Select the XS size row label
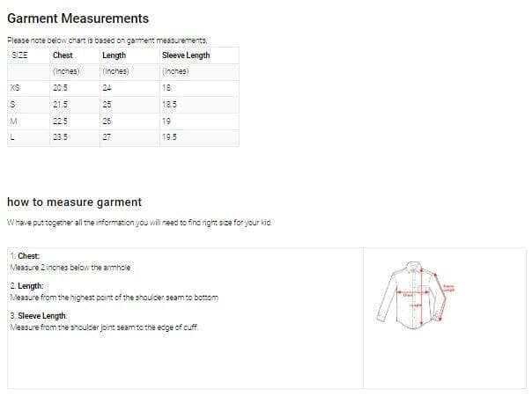532x397 pixels. (x=14, y=88)
